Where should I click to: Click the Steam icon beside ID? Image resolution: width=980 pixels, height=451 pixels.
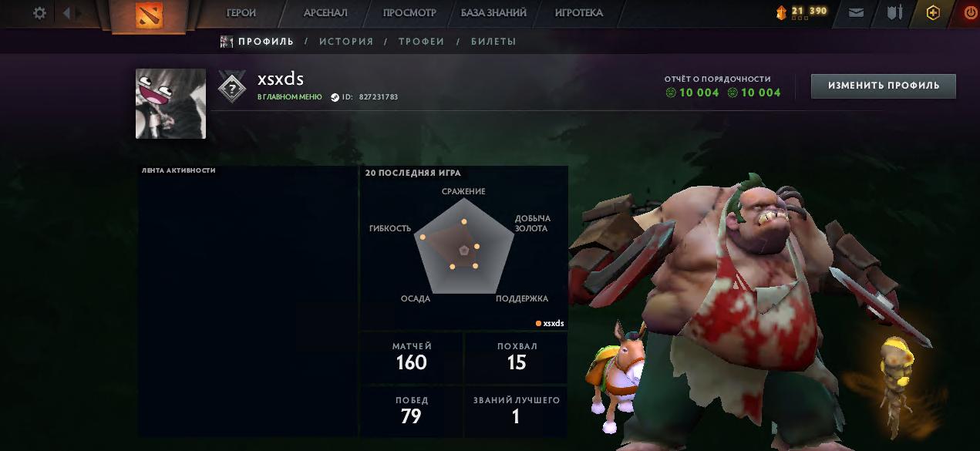click(335, 97)
